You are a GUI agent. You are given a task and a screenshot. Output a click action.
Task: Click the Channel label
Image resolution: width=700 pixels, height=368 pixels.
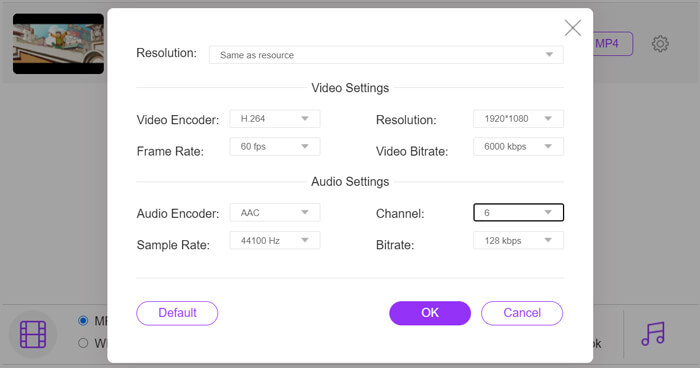point(400,214)
